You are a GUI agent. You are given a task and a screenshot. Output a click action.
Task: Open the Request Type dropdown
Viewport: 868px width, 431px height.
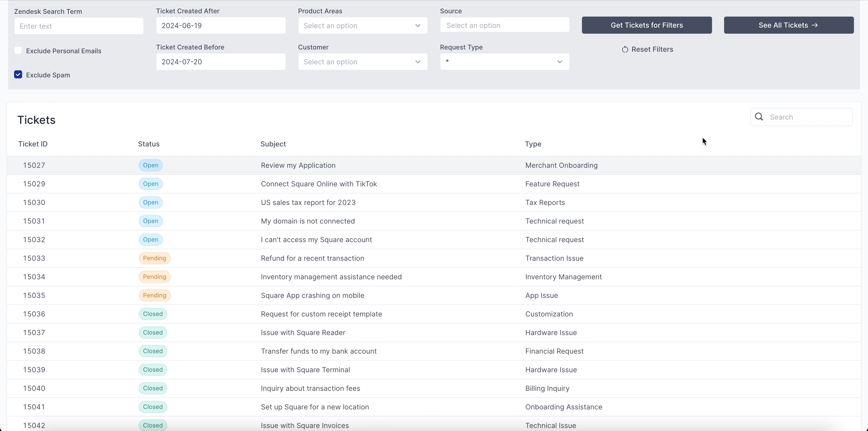click(x=504, y=62)
